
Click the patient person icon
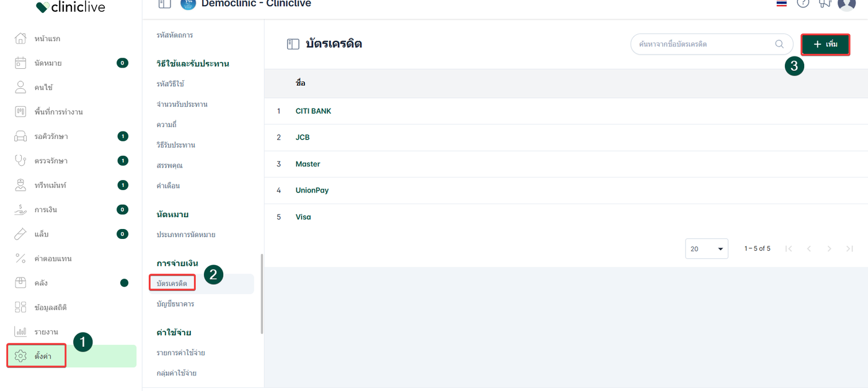(20, 87)
